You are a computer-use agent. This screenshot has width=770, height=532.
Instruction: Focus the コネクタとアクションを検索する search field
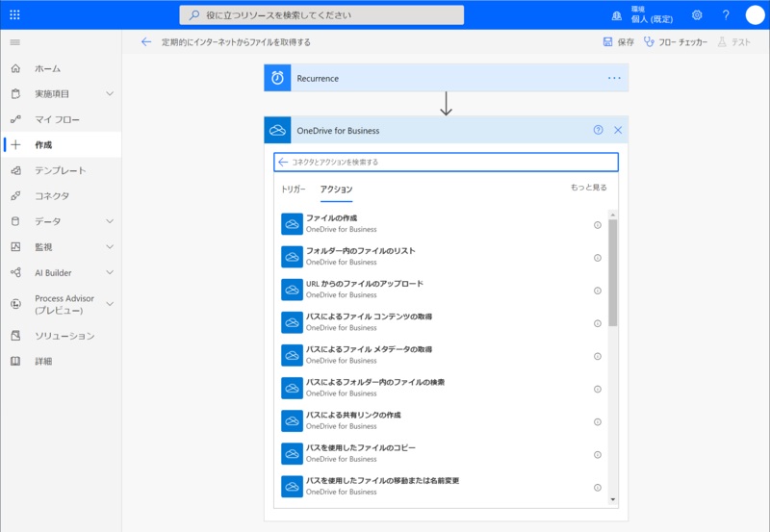446,162
